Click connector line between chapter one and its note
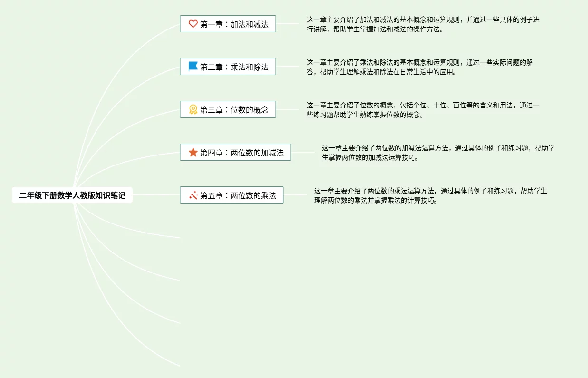The width and height of the screenshot is (588, 378). [288, 24]
